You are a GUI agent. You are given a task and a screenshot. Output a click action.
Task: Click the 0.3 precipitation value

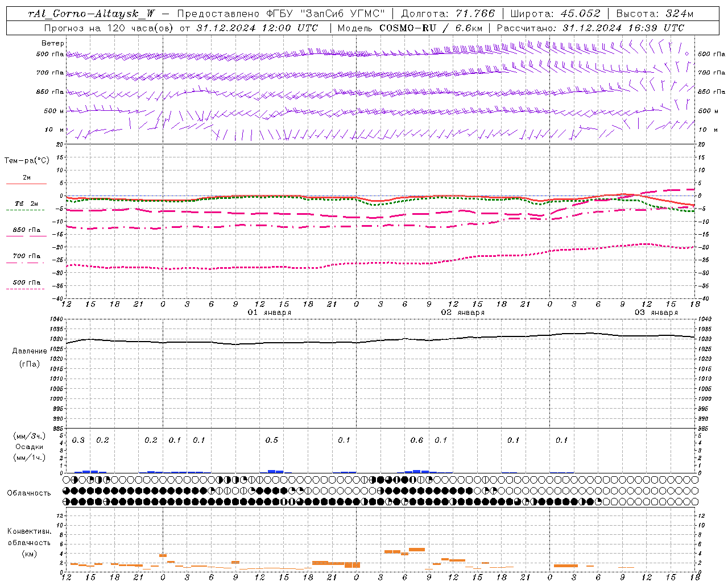pyautogui.click(x=78, y=440)
